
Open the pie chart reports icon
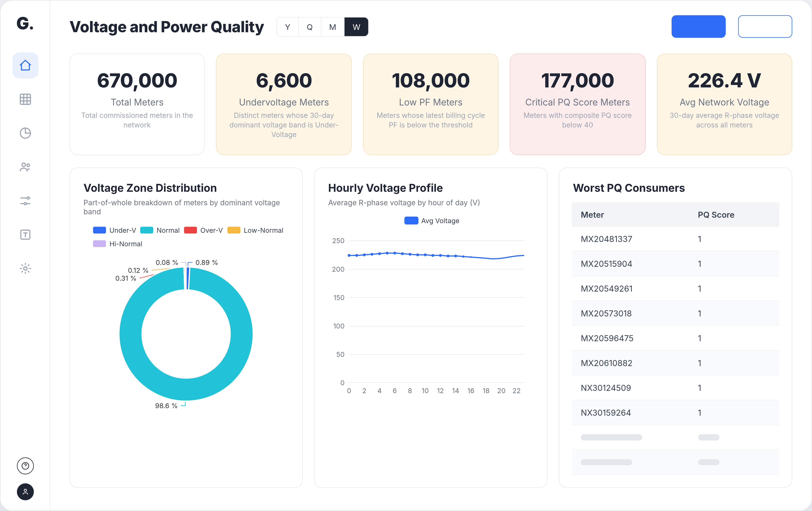click(25, 133)
